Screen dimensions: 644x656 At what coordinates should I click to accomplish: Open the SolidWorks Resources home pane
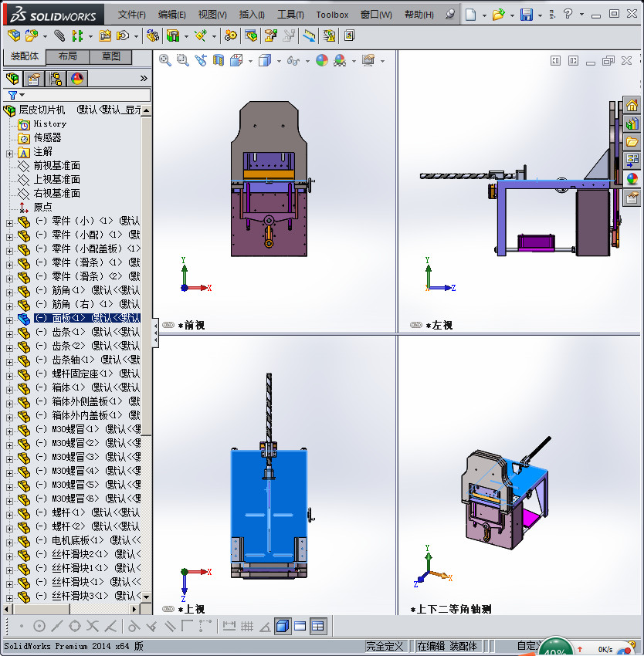click(632, 105)
